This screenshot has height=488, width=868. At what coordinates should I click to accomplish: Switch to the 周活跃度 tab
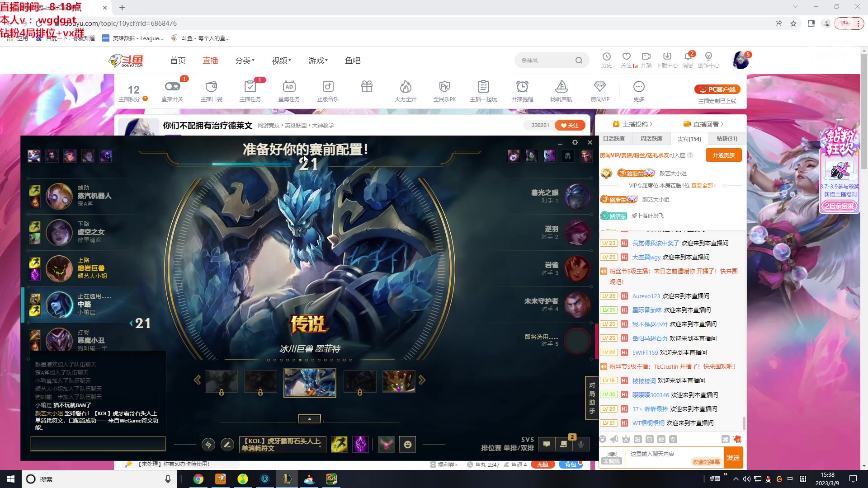[651, 139]
